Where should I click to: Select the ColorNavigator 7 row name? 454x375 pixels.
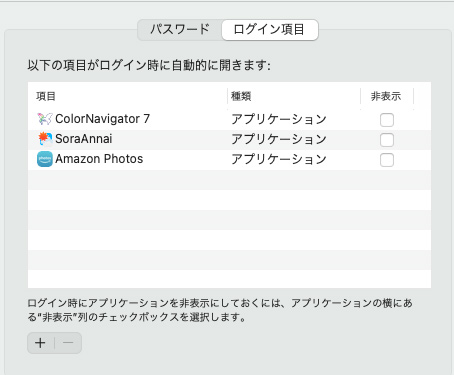pos(102,119)
